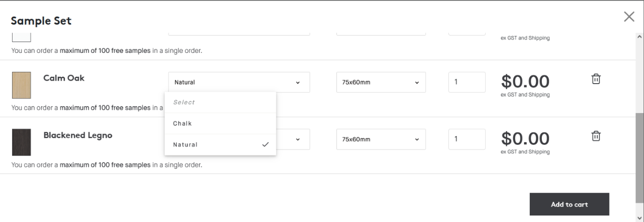Click the scroll up arrow of the scrollbar
644x222 pixels.
pos(639,36)
